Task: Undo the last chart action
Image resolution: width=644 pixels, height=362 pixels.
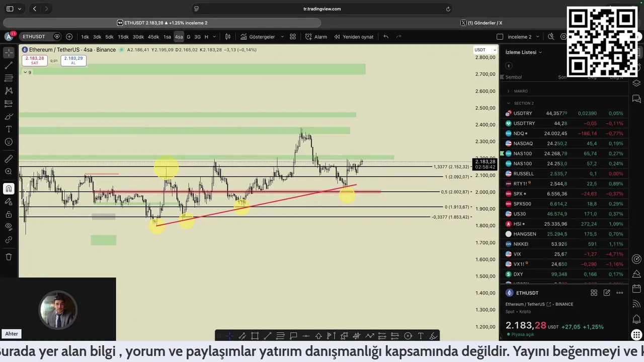Action: (386, 37)
